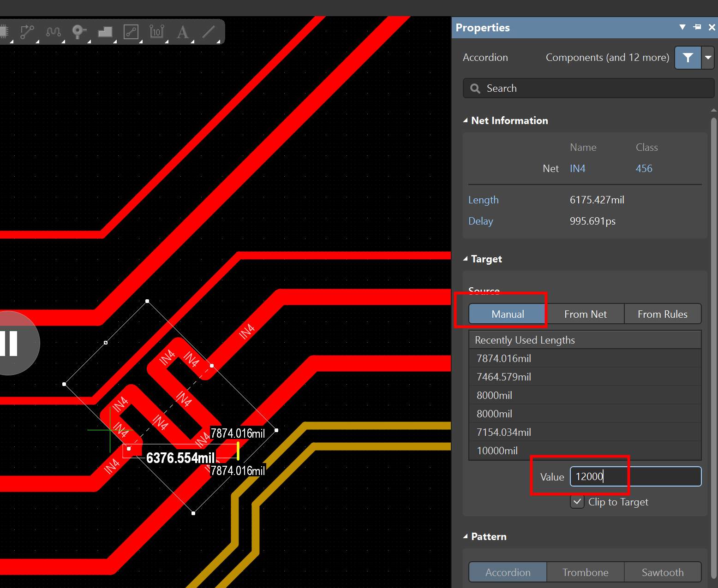Select the Sawtooth pattern tab
The height and width of the screenshot is (588, 718).
tap(662, 572)
